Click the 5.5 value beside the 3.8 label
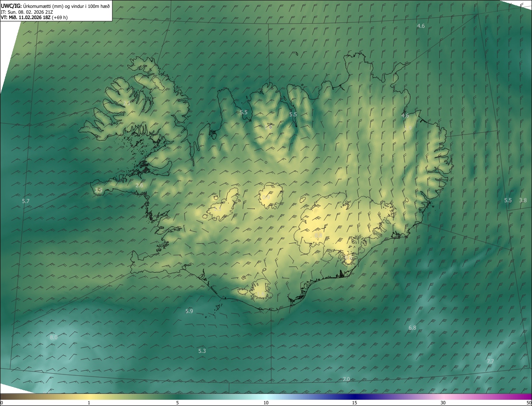 click(x=508, y=200)
